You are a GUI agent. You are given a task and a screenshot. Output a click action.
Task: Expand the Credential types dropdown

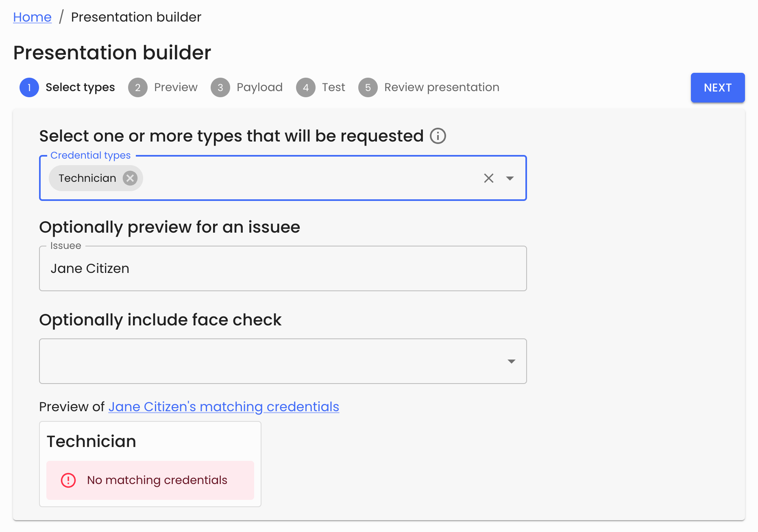(510, 178)
